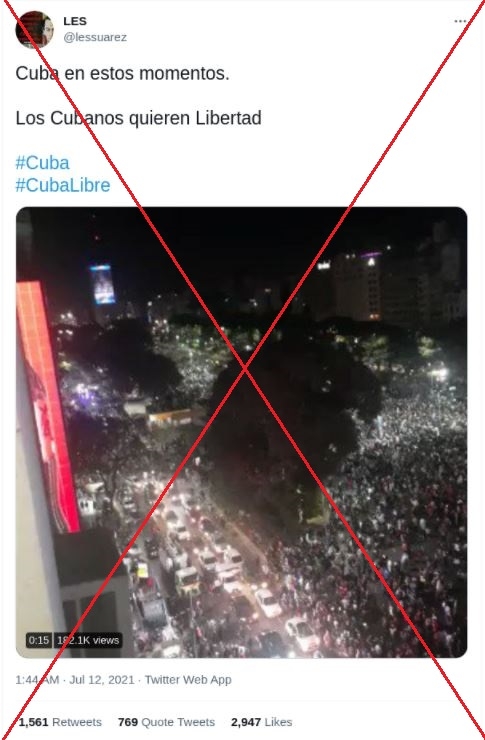This screenshot has height=740, width=485.
Task: Select the text 'Cuba en estos momentos.'
Action: [x=122, y=73]
